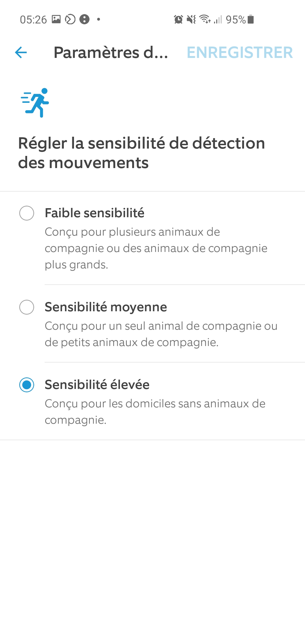Tap the Paramètres d... page title
This screenshot has height=644, width=305.
pos(111,53)
